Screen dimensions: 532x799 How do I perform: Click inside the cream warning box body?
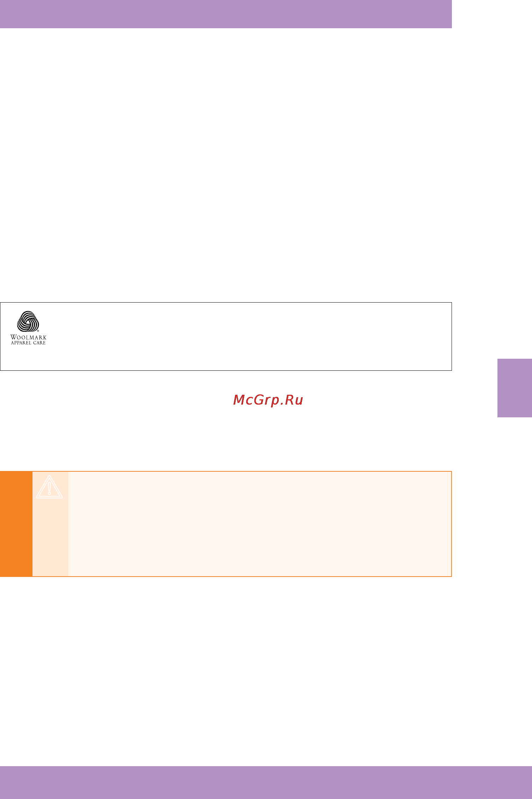(260, 524)
